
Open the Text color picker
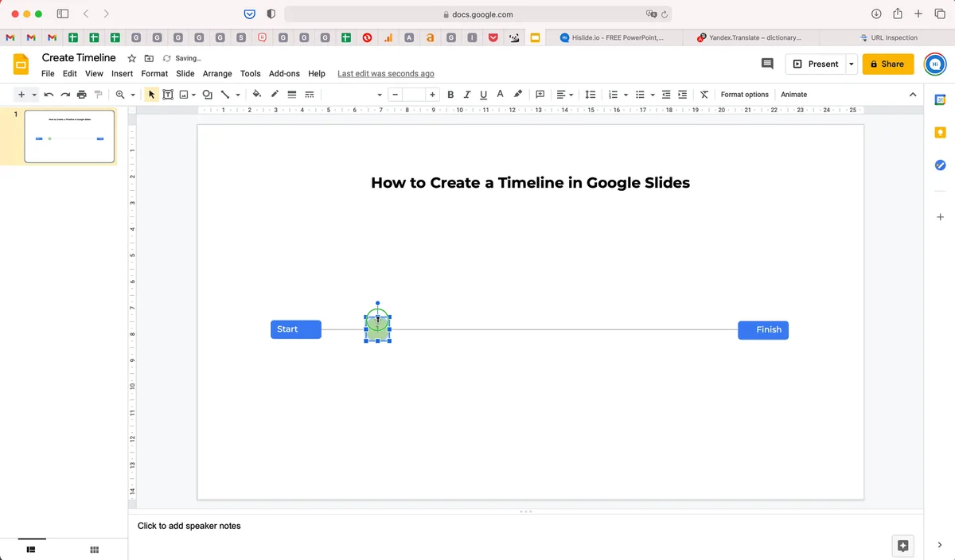pyautogui.click(x=500, y=95)
